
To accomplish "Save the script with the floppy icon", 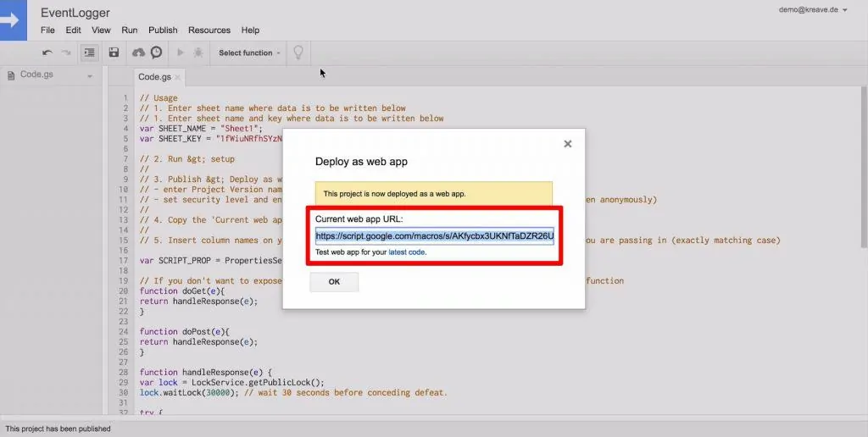I will click(114, 53).
